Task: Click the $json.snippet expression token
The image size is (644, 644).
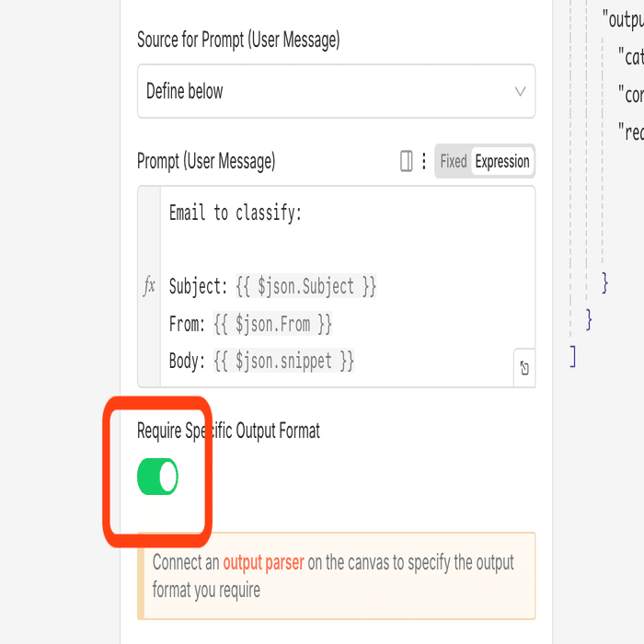Action: 283,361
